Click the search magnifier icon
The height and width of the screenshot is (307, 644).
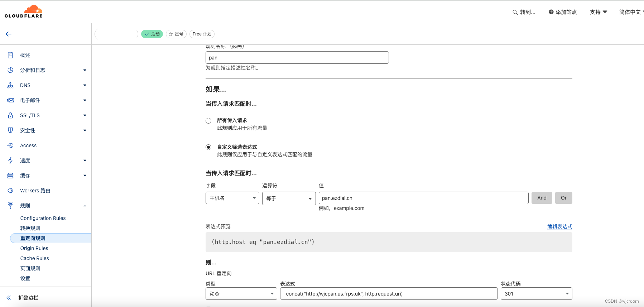[x=515, y=12]
